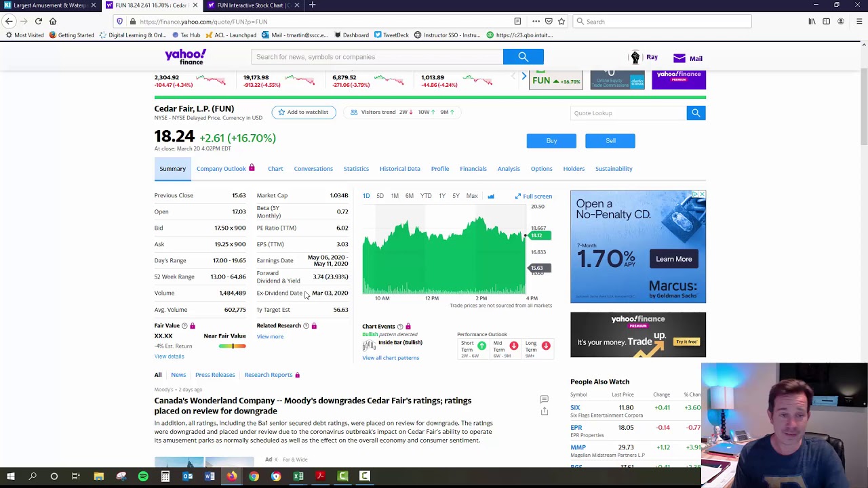The image size is (868, 488).
Task: Open Chart Events help question icon
Action: 400,327
